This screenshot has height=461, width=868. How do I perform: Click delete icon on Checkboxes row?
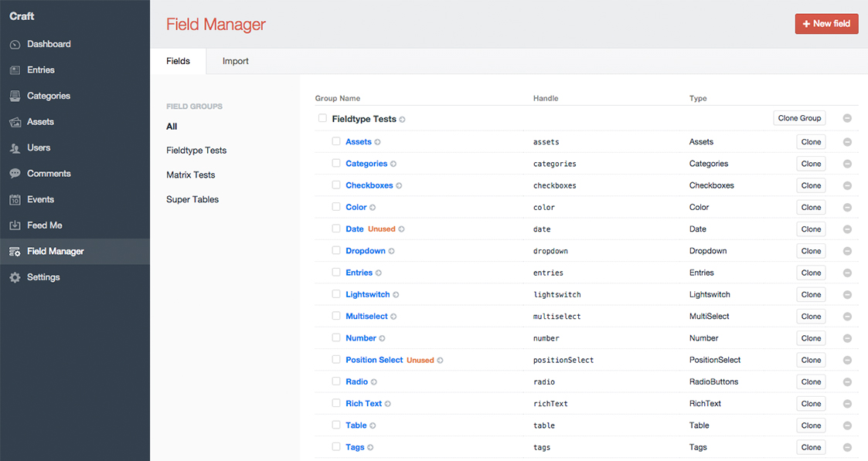(x=847, y=186)
